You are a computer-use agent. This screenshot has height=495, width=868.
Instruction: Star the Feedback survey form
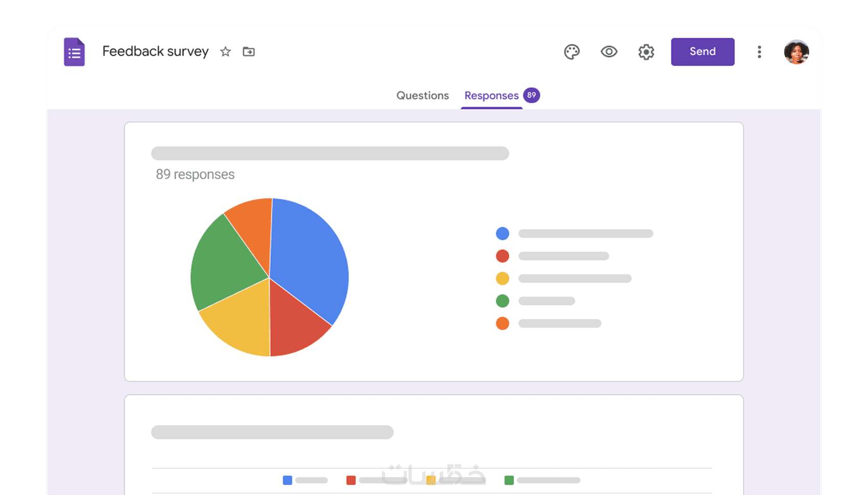[225, 52]
